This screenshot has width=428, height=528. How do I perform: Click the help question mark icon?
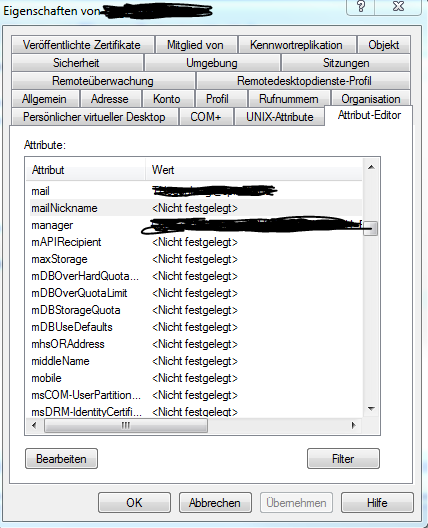pyautogui.click(x=361, y=6)
